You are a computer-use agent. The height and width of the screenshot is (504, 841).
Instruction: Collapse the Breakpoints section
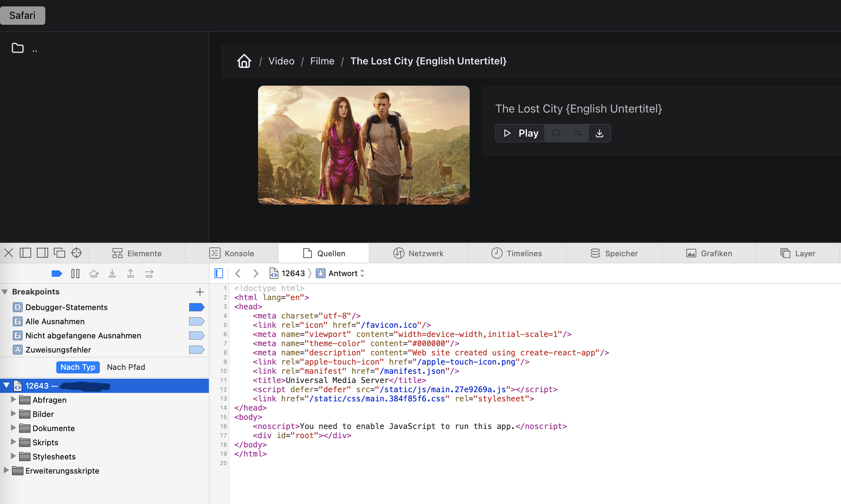point(5,292)
